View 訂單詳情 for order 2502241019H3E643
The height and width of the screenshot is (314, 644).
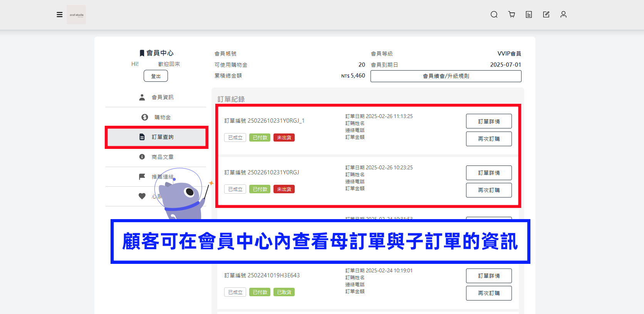click(x=489, y=276)
